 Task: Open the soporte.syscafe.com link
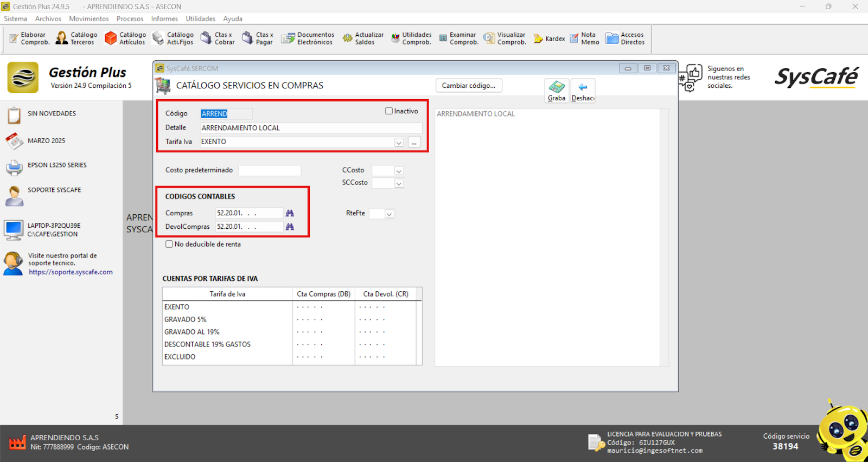pyautogui.click(x=71, y=272)
